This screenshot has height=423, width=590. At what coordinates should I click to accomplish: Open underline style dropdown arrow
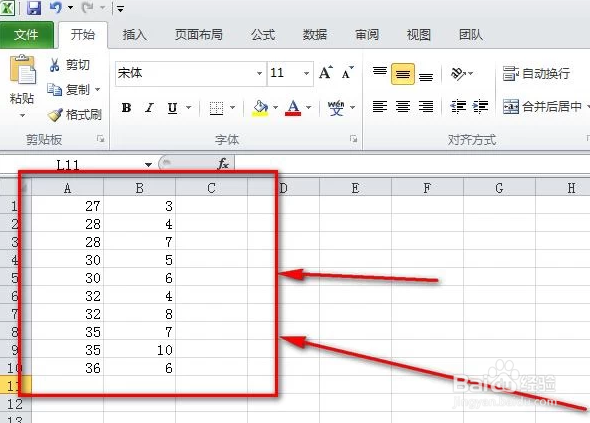pos(189,108)
